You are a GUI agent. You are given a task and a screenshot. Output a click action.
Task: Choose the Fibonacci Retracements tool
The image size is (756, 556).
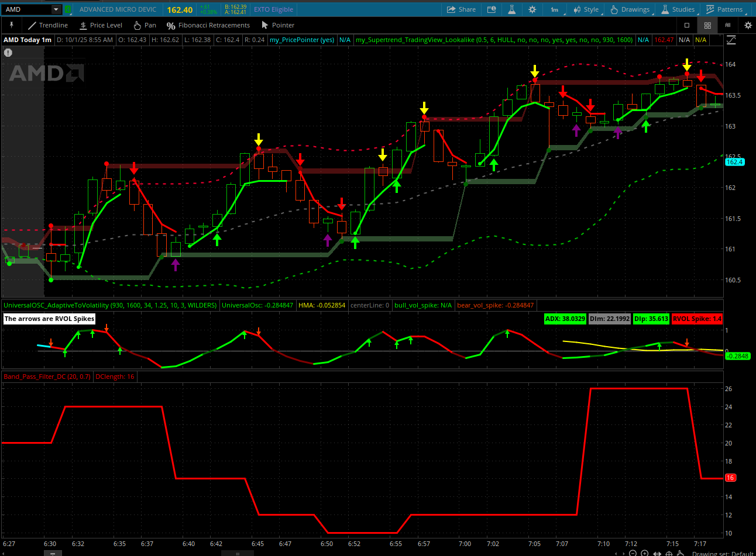pos(208,25)
